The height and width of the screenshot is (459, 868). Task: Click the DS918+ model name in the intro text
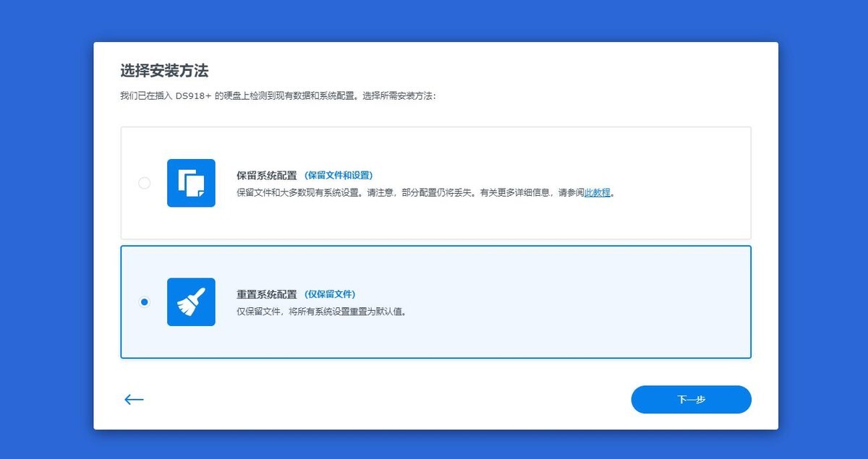pos(194,95)
